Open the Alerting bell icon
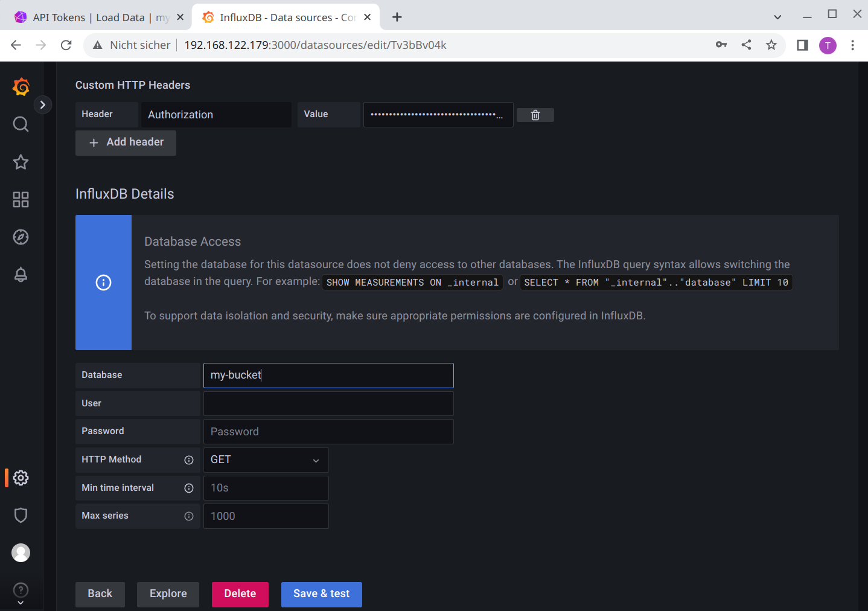The width and height of the screenshot is (868, 611). [x=21, y=274]
